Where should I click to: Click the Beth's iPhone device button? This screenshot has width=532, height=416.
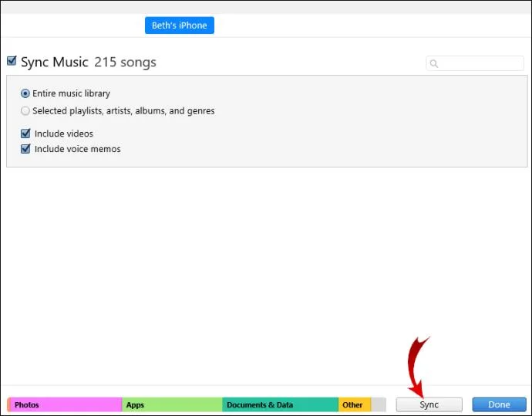[x=179, y=25]
